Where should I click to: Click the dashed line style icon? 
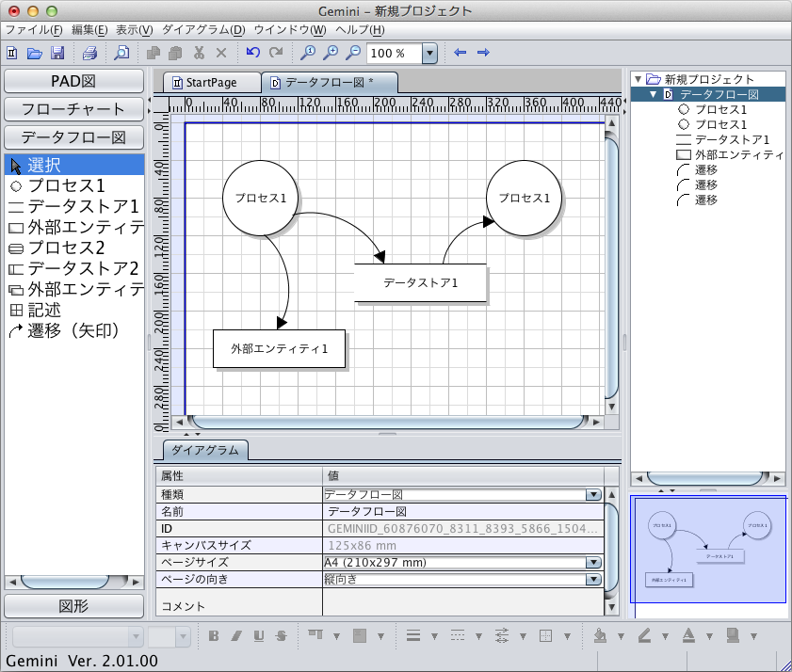pos(457,635)
